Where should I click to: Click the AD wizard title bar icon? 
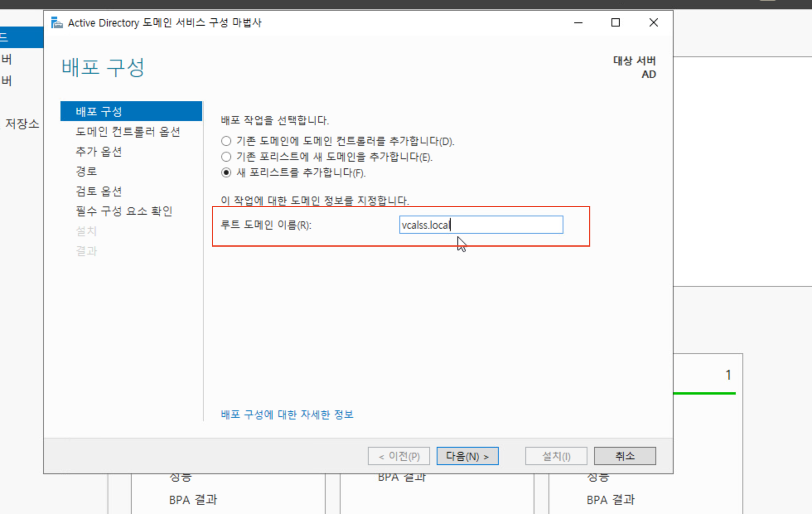(57, 23)
